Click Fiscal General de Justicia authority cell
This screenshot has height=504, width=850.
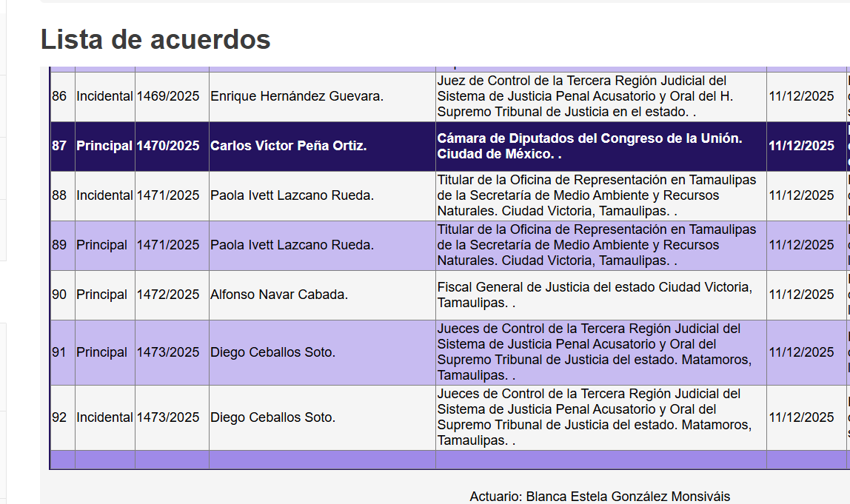[595, 295]
